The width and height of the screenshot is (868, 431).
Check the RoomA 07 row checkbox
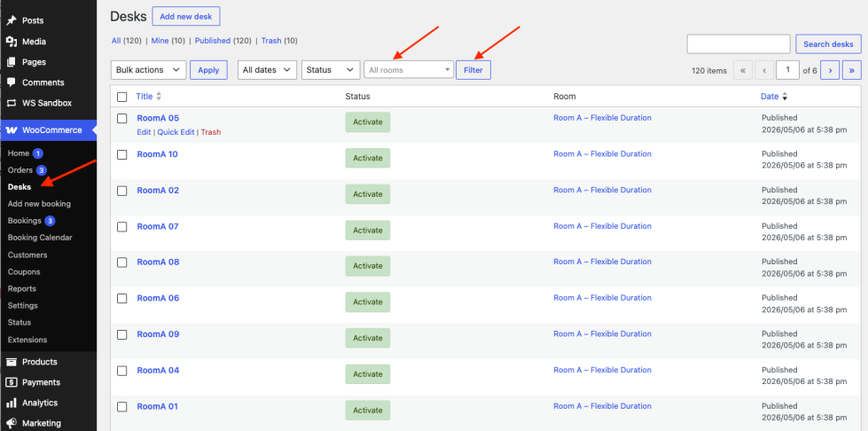122,226
